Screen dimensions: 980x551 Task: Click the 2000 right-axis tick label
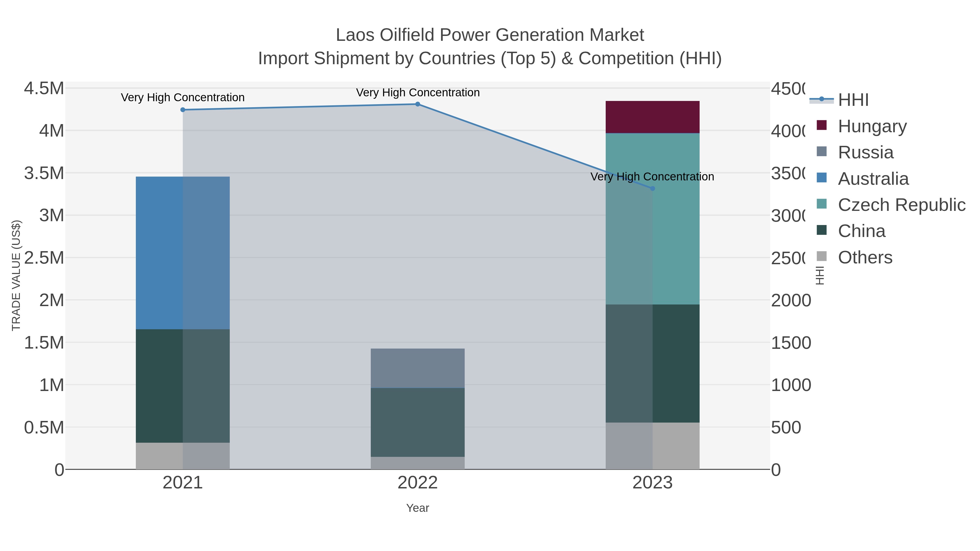(791, 300)
